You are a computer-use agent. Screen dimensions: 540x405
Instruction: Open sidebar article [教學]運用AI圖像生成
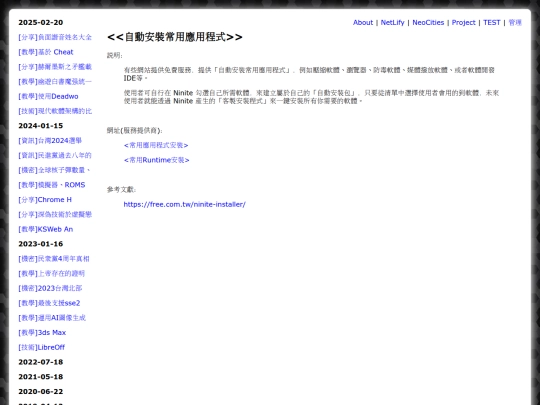click(x=52, y=318)
